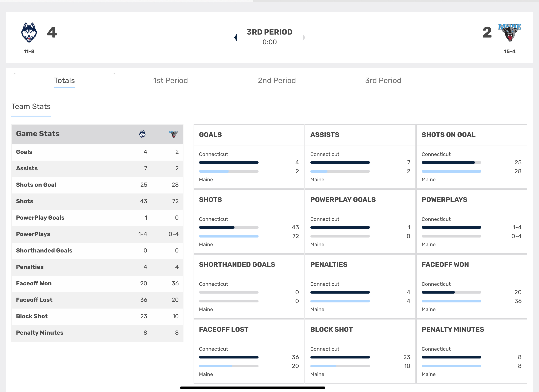The width and height of the screenshot is (539, 392).
Task: Select the Penalties table row
Action: 97,267
